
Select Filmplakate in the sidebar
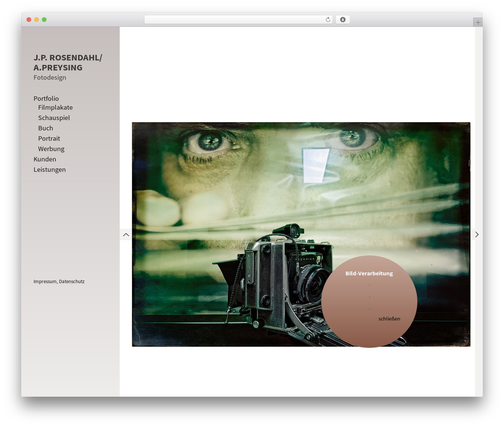56,108
